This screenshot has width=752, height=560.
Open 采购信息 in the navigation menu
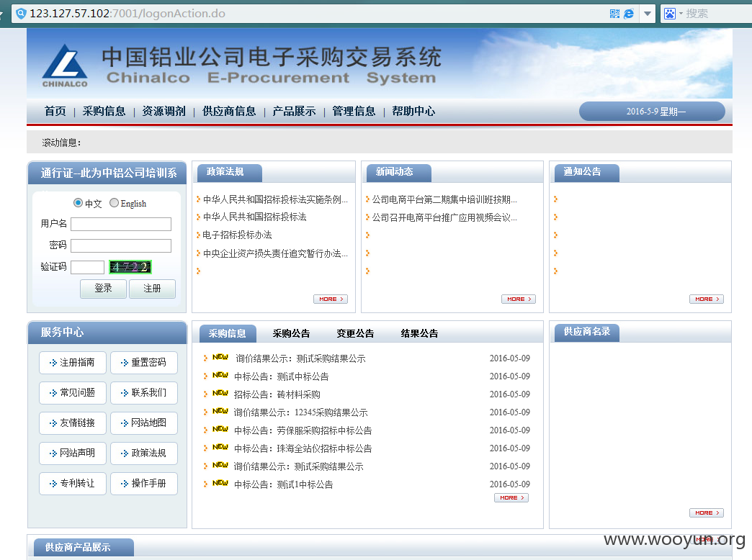tap(104, 112)
